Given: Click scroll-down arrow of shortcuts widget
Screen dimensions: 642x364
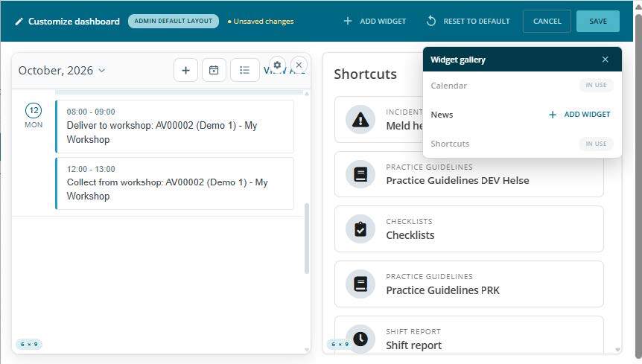Looking at the screenshot, I should (618, 350).
